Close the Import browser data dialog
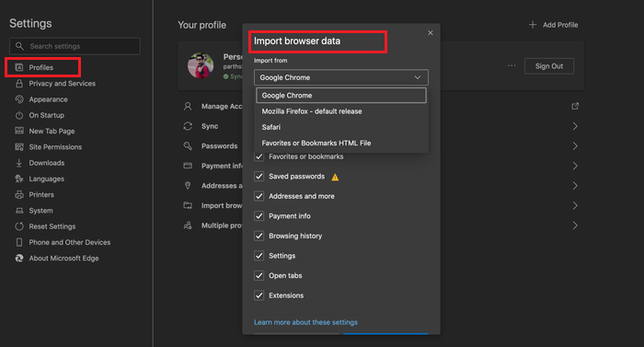This screenshot has width=644, height=347. (x=430, y=33)
